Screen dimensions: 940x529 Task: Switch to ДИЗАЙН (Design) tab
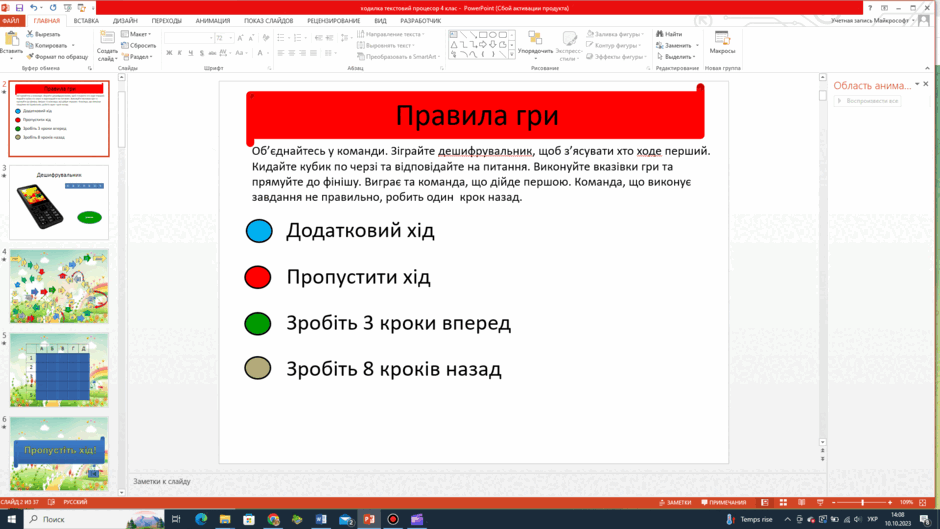click(125, 20)
